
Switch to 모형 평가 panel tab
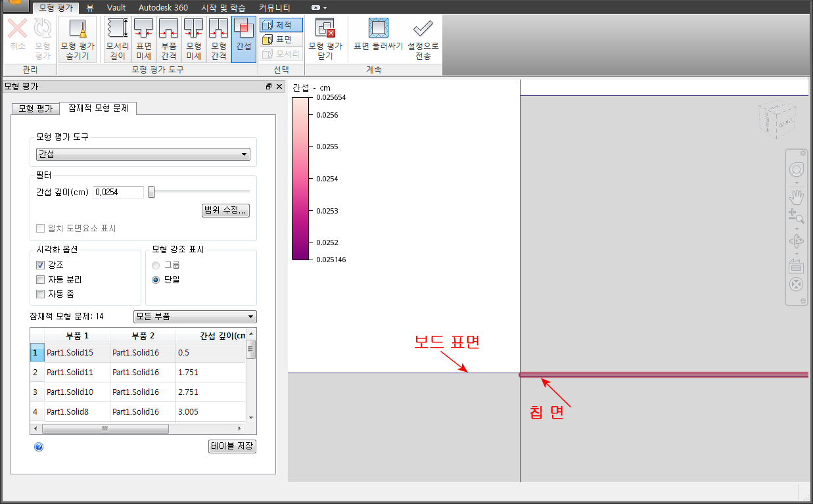tap(35, 108)
